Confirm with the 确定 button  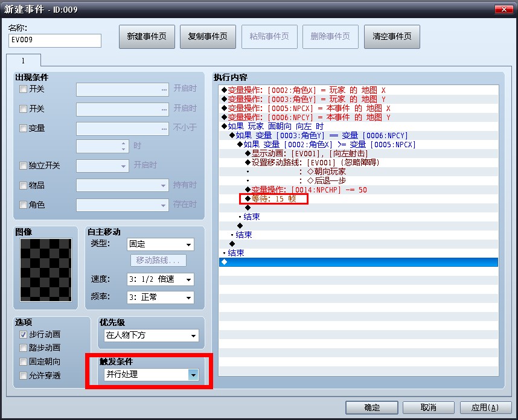[372, 408]
